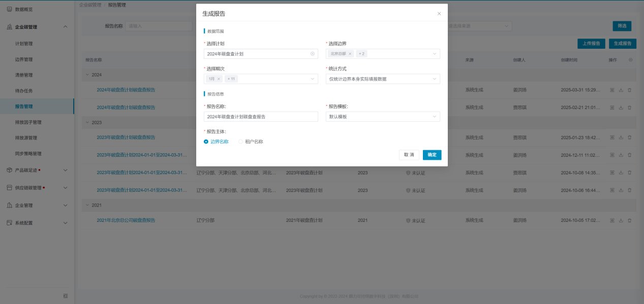This screenshot has width=644, height=304.
Task: Delete the 2025-03-31 report via trash icon
Action: click(629, 90)
